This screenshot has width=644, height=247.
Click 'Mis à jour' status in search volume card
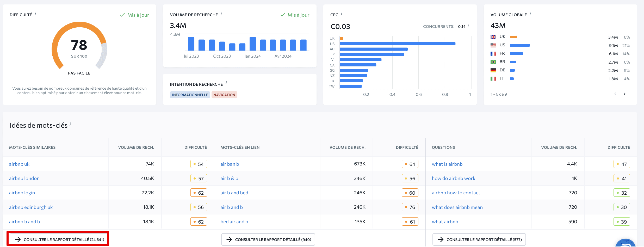[x=295, y=15]
